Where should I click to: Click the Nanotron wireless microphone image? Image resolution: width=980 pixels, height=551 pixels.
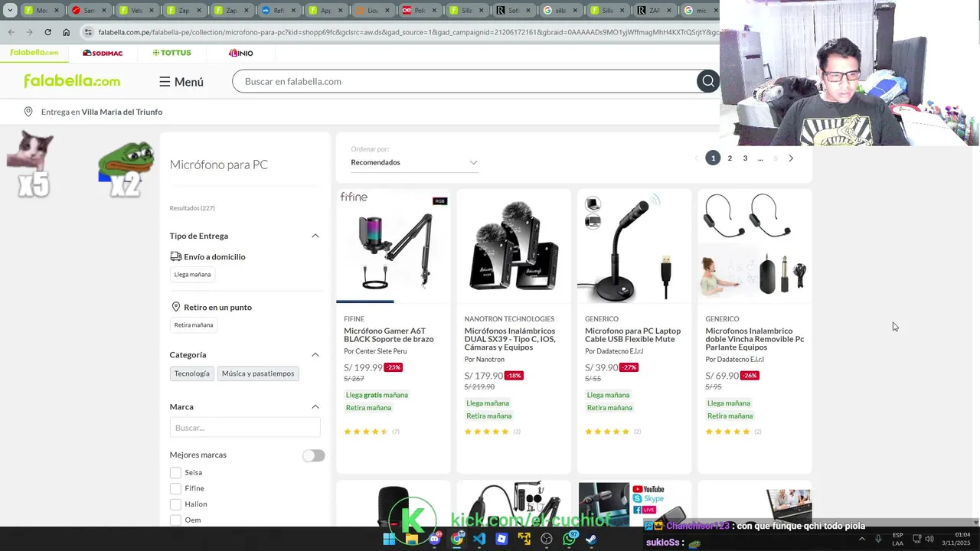pos(514,246)
